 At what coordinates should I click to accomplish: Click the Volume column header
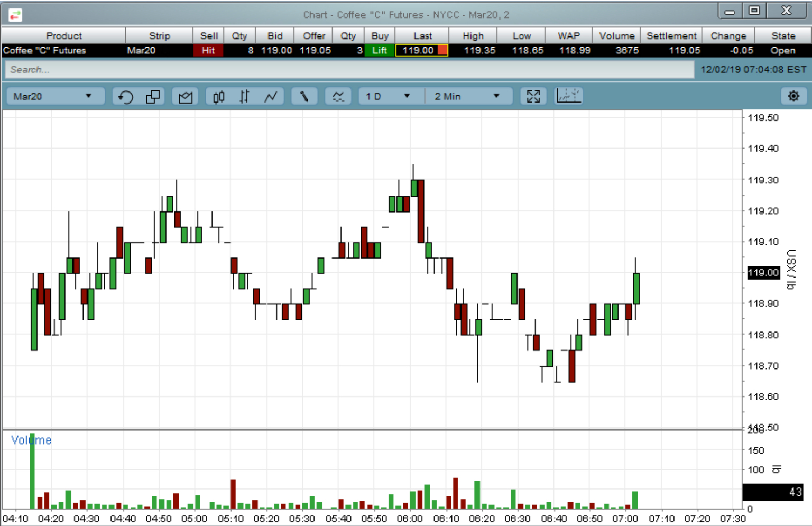click(x=616, y=35)
